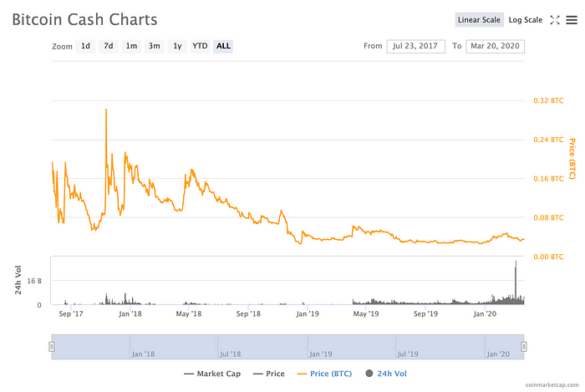Viewport: 585px width, 392px height.
Task: Toggle 24h Vol series in legend
Action: 386,374
